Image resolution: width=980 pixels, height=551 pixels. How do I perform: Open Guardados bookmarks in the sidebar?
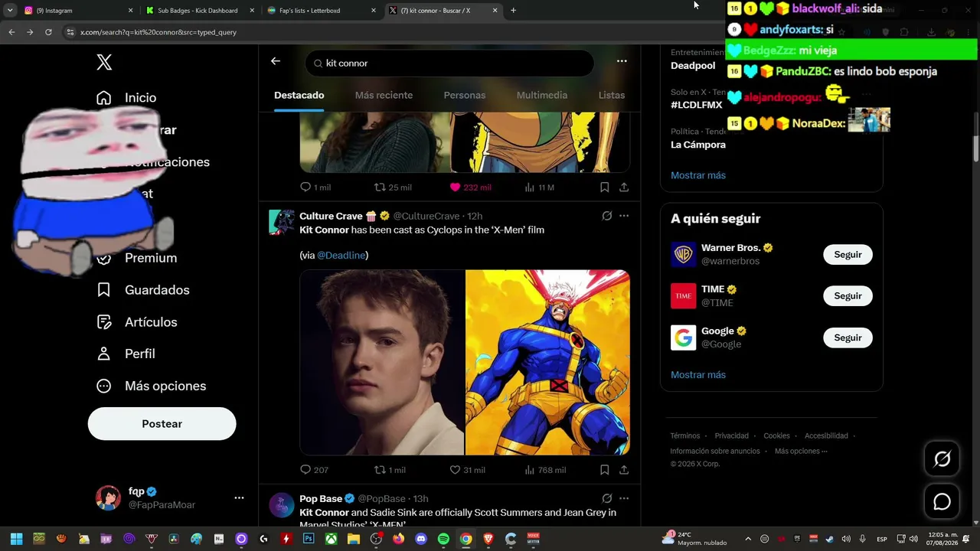click(x=142, y=290)
